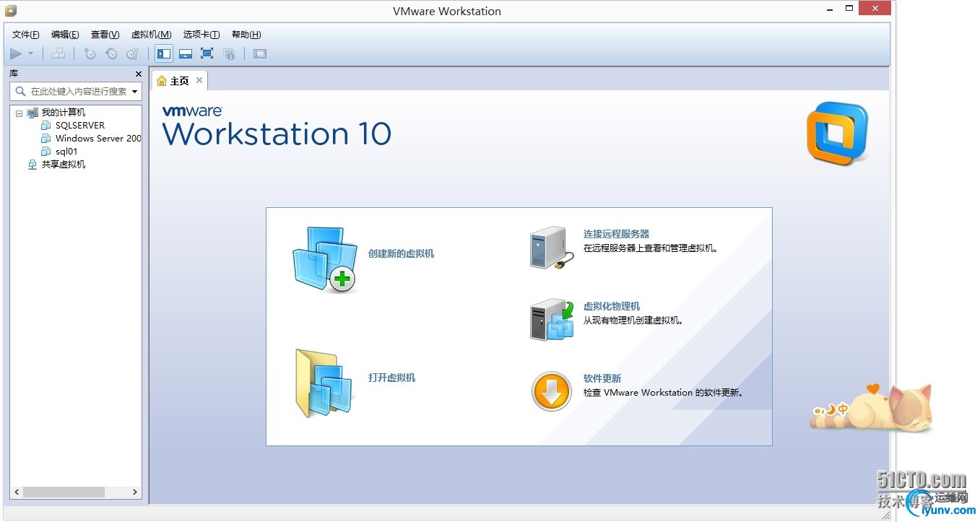Maximize the VMware Workstation window
This screenshot has width=980, height=522.
coord(848,9)
